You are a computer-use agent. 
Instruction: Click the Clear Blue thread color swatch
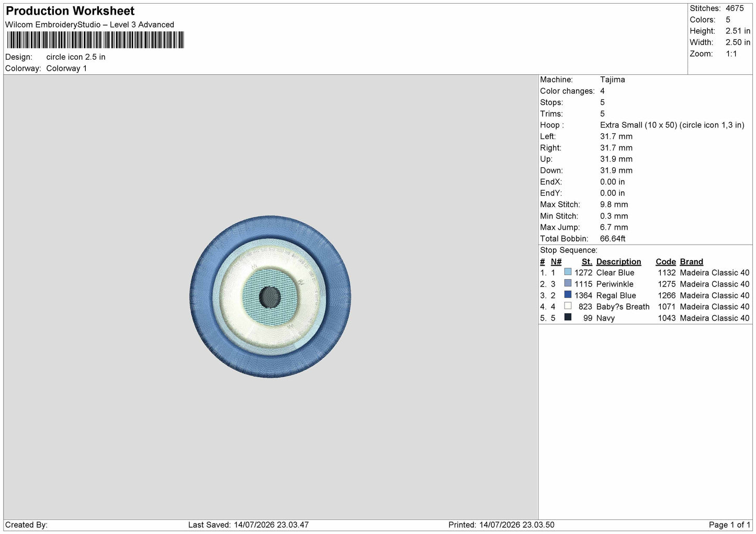click(568, 272)
